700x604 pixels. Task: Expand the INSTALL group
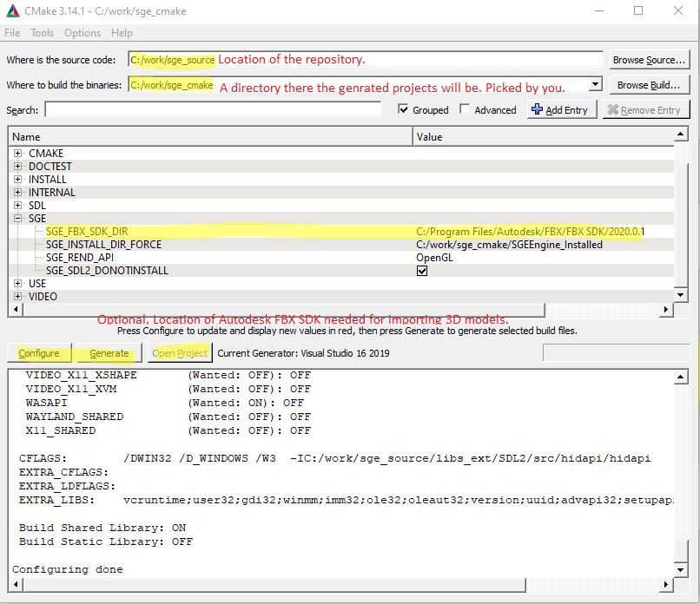pyautogui.click(x=17, y=180)
